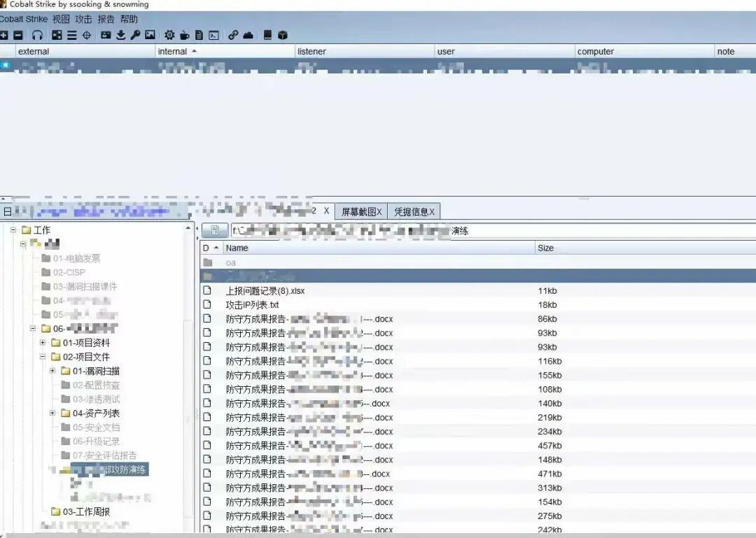Image resolution: width=756 pixels, height=538 pixels.
Task: Select the docx row sized 457kb
Action: pos(478,446)
